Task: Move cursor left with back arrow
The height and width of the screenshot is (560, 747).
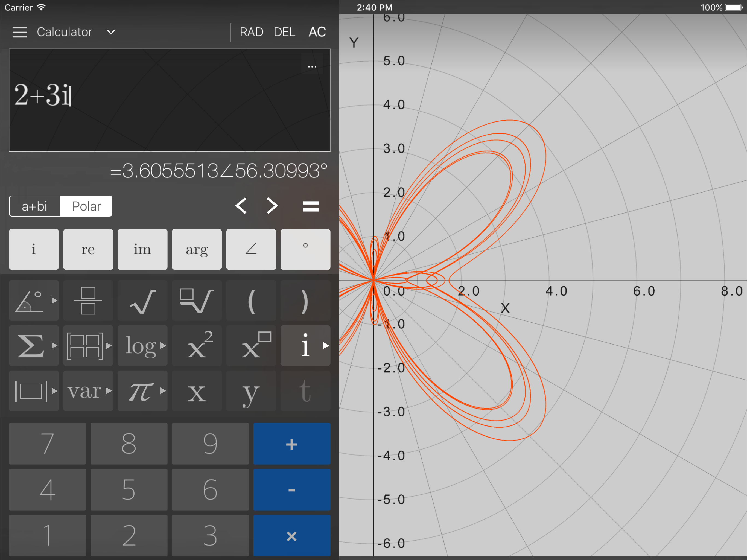Action: [241, 206]
